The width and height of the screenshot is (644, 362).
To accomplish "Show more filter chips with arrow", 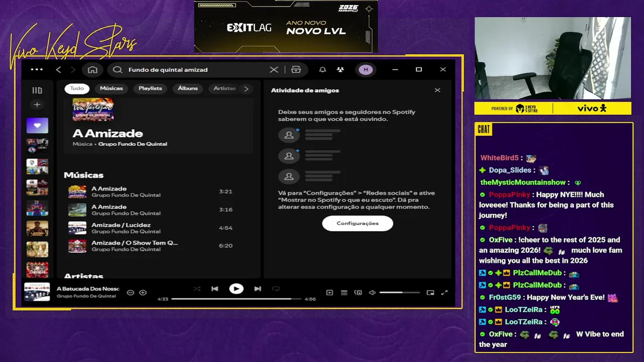I will tap(246, 88).
